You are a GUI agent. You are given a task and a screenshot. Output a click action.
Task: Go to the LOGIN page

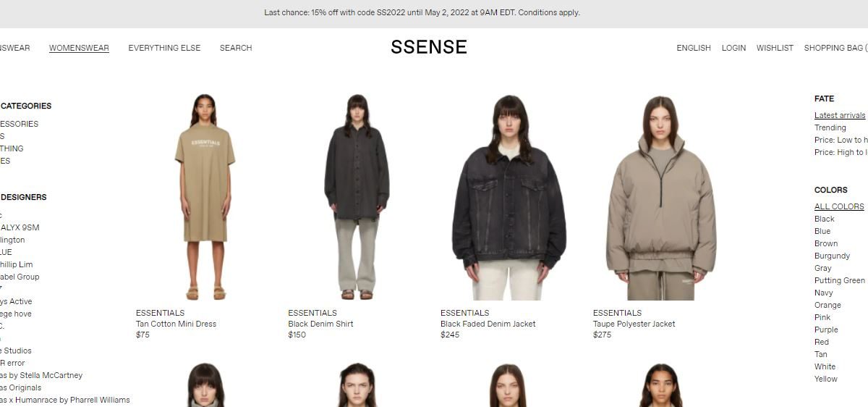733,48
